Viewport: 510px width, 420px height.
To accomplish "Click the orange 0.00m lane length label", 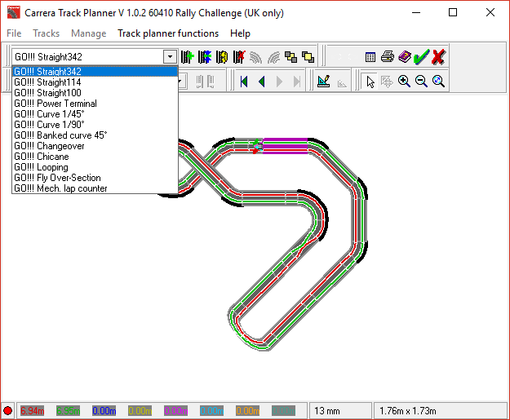I will (248, 410).
